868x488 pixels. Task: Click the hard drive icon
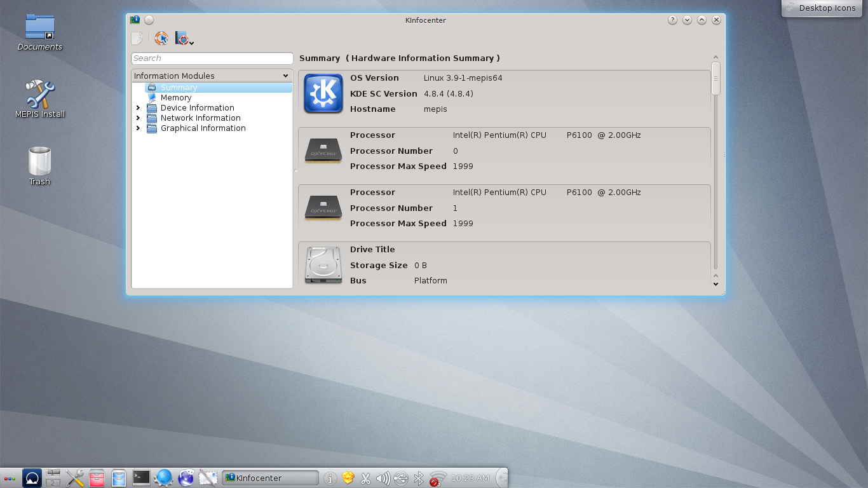[323, 265]
